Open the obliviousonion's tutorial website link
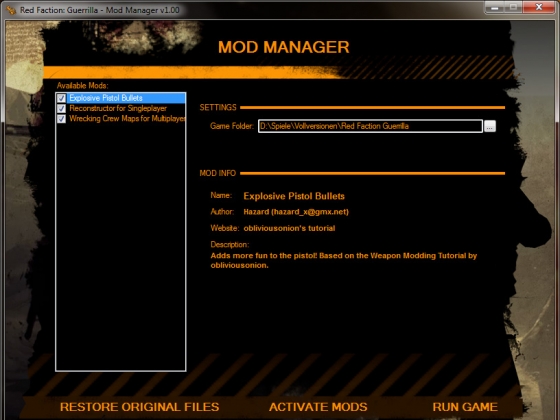 tap(289, 228)
